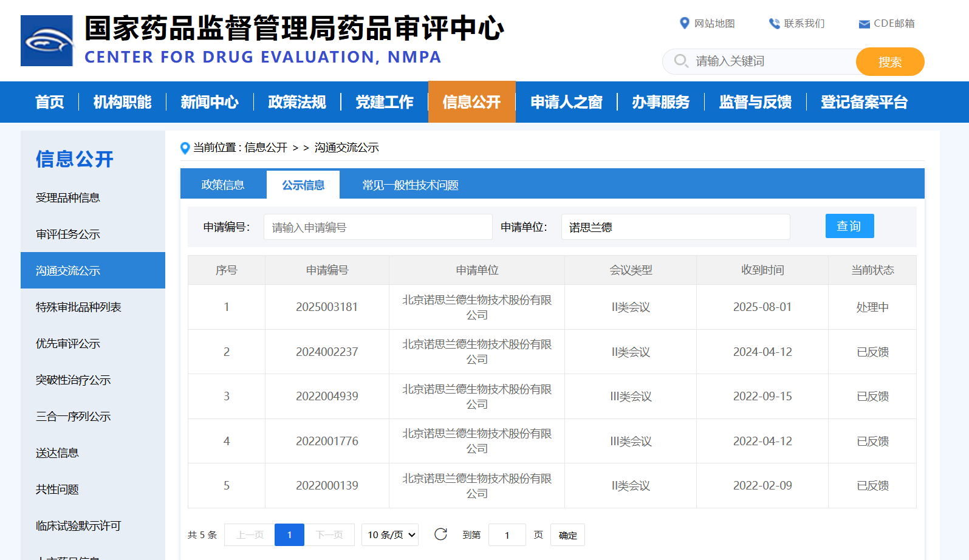
Task: Switch to 常见一般性技术问题 tab
Action: click(x=410, y=185)
